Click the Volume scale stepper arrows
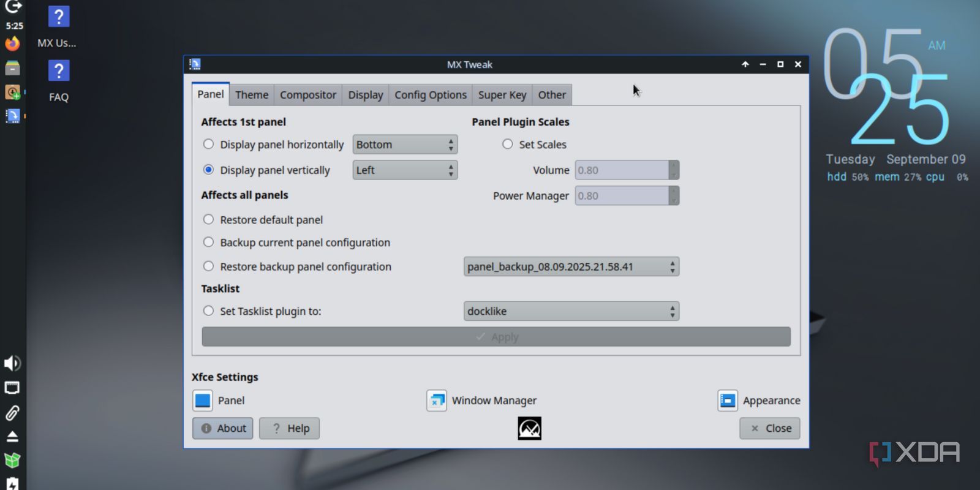The height and width of the screenshot is (490, 980). (x=674, y=170)
